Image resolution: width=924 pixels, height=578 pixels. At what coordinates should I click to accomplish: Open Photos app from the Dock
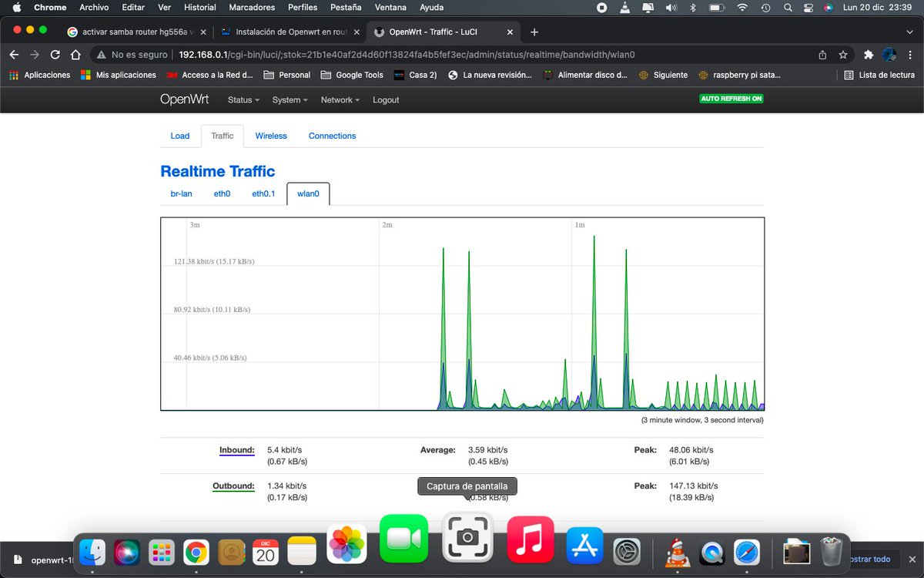346,545
